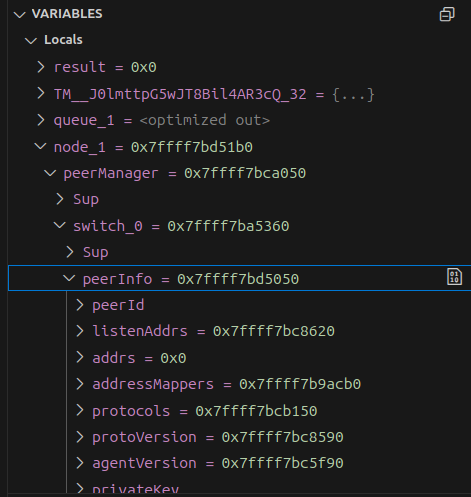Collapse the switch_0 node
The image size is (471, 497).
pos(60,226)
